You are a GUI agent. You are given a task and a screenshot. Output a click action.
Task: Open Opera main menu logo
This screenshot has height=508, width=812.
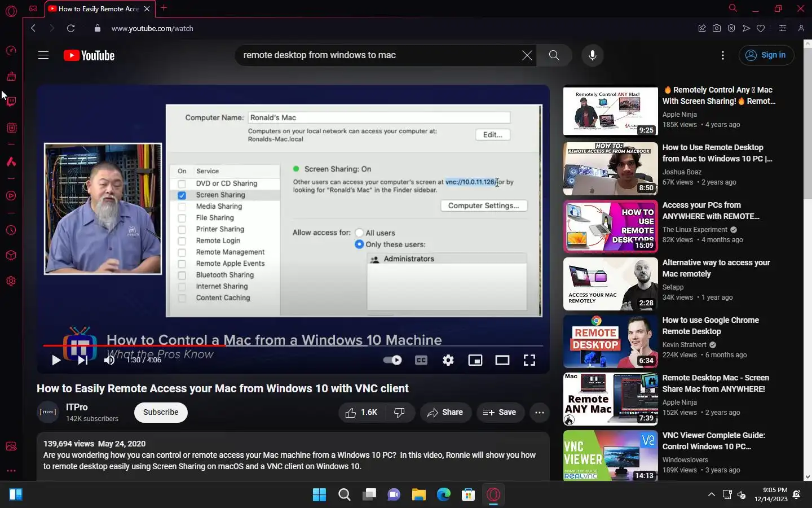coord(11,11)
